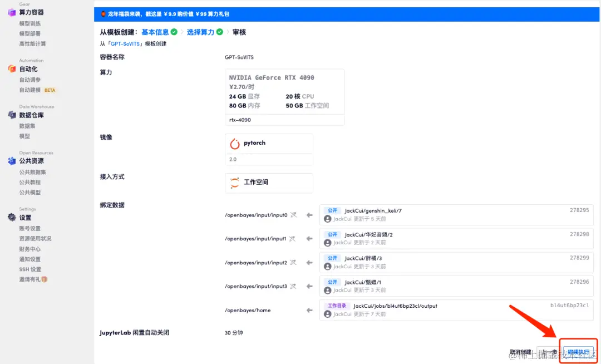Go back to 基本信息 step
601x364 pixels.
155,32
